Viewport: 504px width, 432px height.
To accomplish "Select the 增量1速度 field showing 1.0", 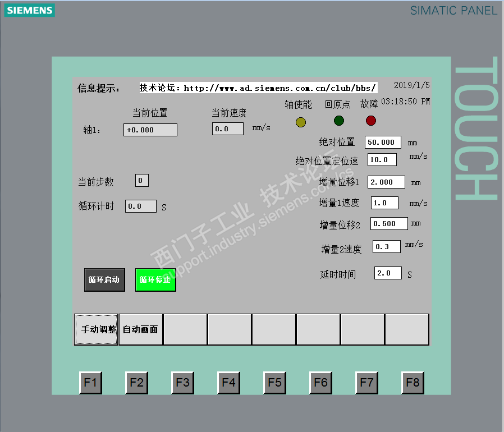I will (384, 203).
